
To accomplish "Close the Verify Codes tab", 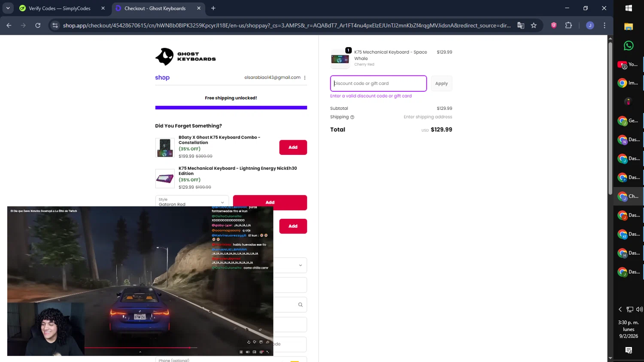I will point(103,8).
